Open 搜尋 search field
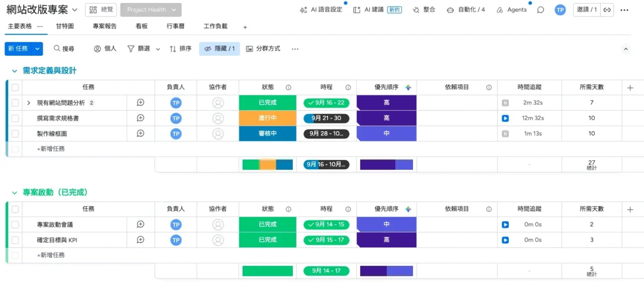Image resolution: width=644 pixels, height=283 pixels. coord(64,49)
